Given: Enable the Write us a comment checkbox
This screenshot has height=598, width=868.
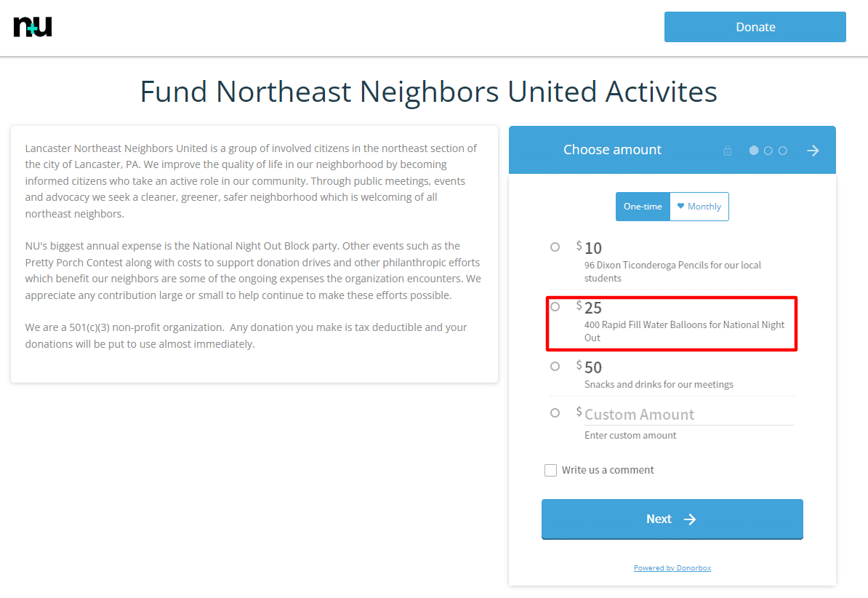Looking at the screenshot, I should click(x=551, y=471).
